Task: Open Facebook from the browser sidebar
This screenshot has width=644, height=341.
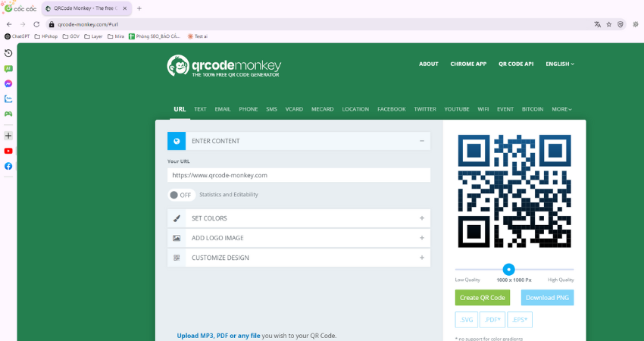Action: [x=8, y=166]
